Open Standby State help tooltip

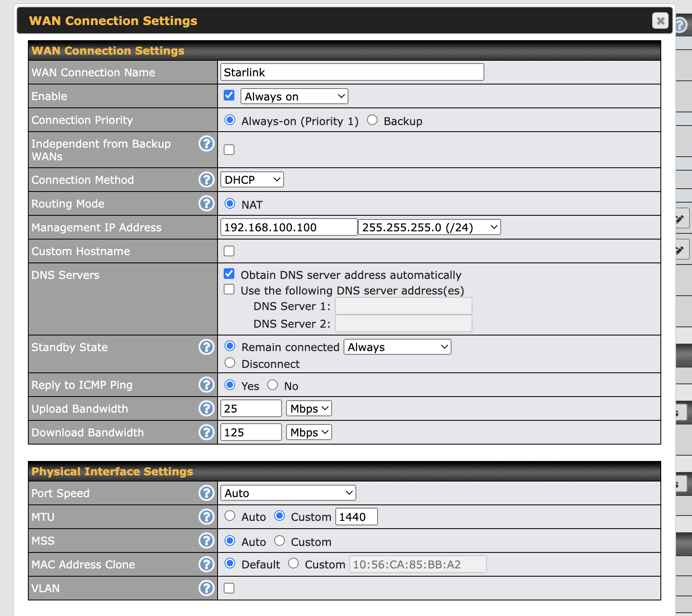(206, 347)
